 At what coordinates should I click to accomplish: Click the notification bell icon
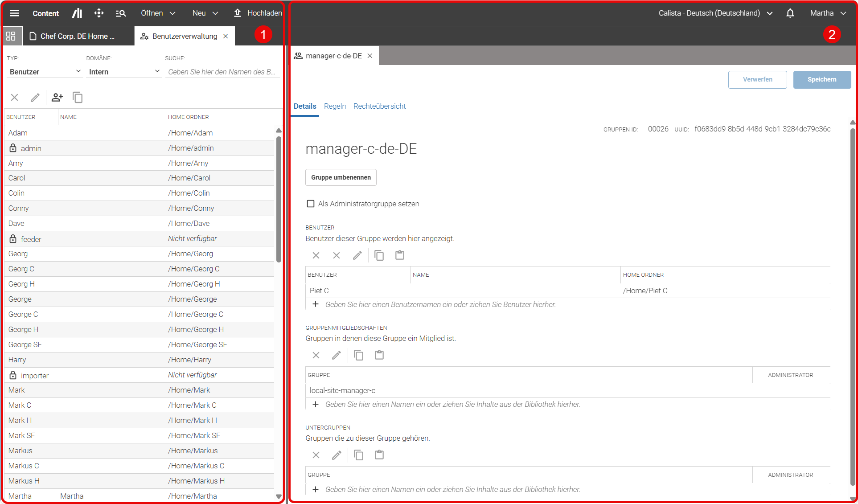(x=790, y=13)
